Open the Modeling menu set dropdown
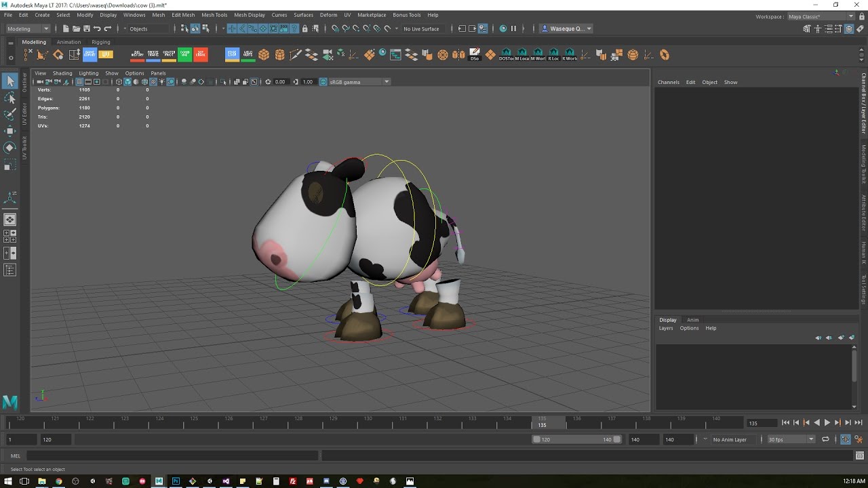868x488 pixels. (x=28, y=28)
